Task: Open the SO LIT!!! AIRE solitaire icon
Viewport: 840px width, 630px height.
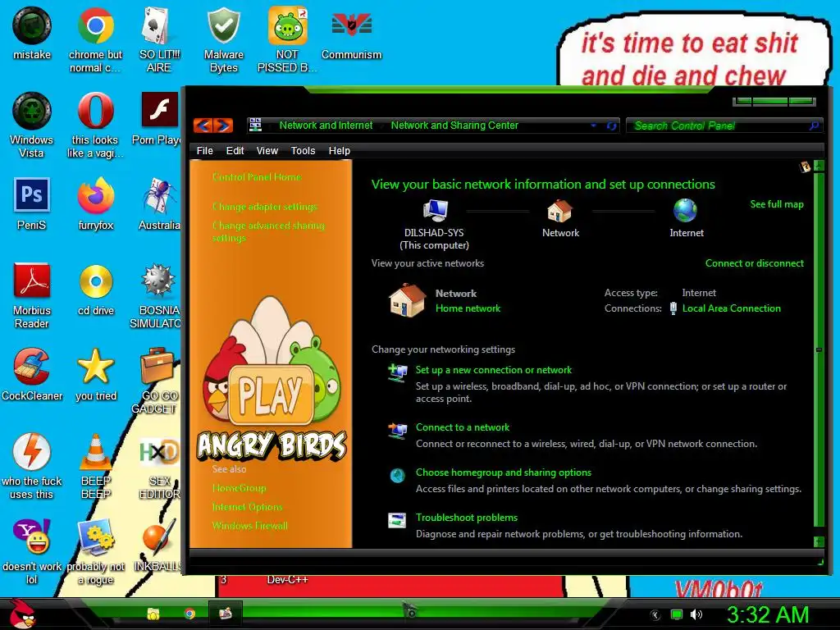Action: pyautogui.click(x=159, y=39)
